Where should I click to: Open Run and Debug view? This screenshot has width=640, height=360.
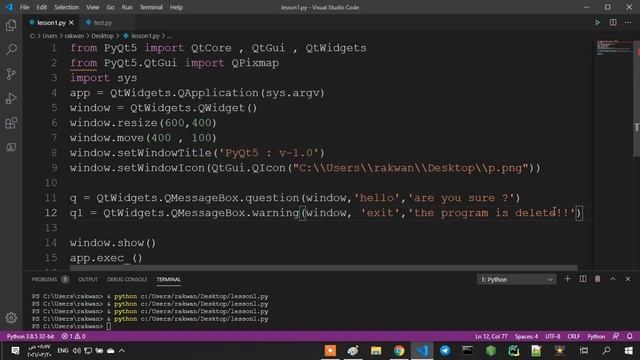(11, 98)
